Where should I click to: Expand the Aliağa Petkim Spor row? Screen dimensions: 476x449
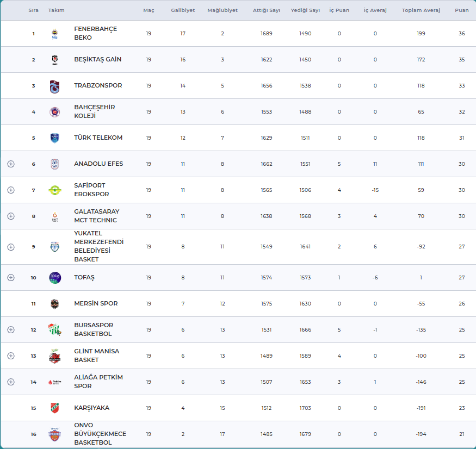(11, 382)
